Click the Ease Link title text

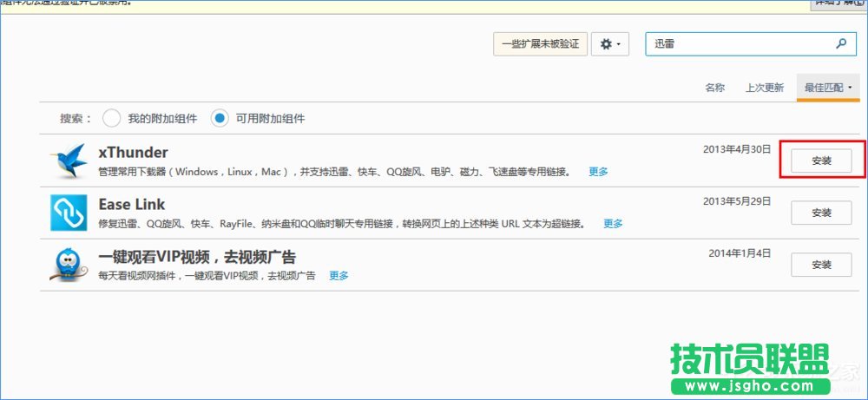(x=132, y=204)
